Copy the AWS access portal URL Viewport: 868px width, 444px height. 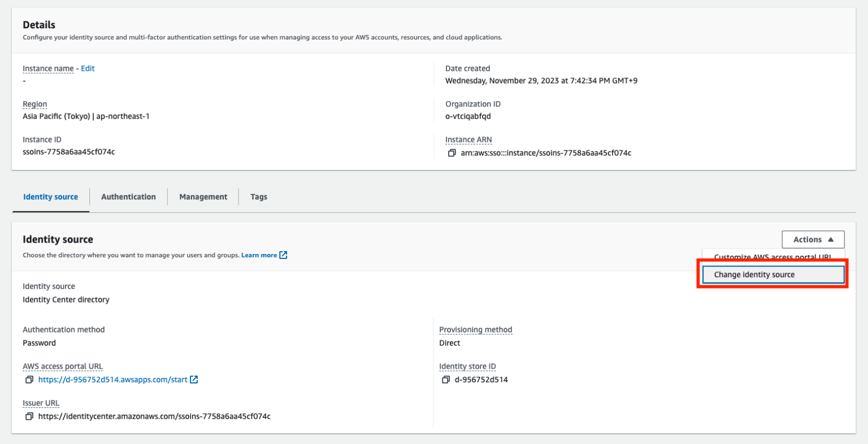pos(29,380)
